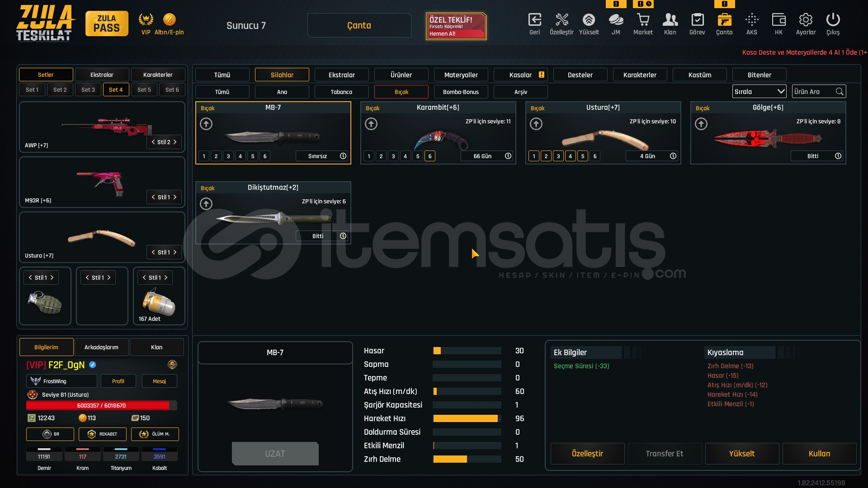The width and height of the screenshot is (868, 488).
Task: Click the Görev tasks icon
Action: coord(697,20)
